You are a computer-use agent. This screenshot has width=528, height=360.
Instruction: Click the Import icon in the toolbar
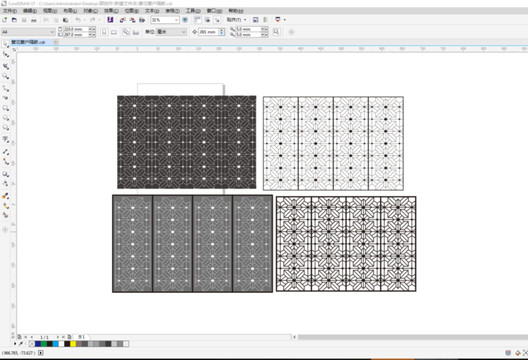123,20
